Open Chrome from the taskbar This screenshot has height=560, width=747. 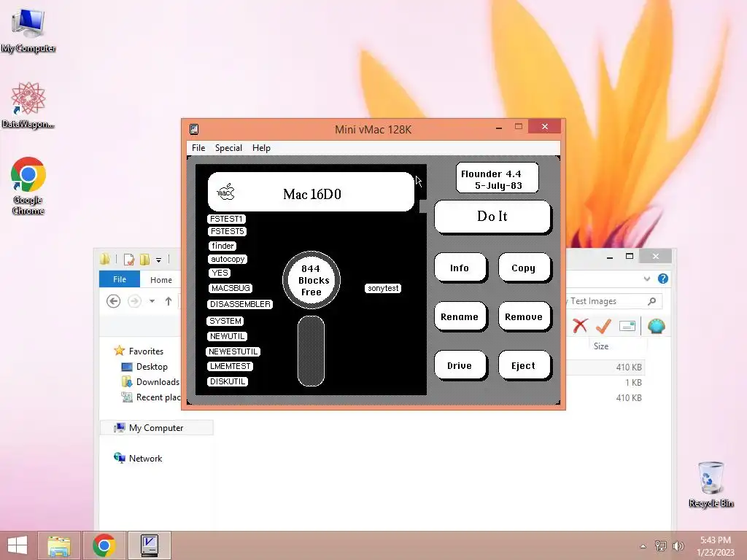pyautogui.click(x=104, y=545)
